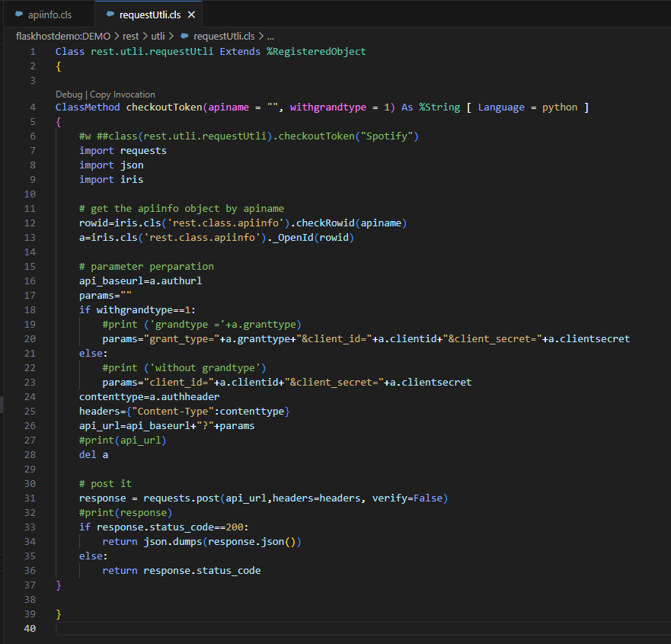Viewport: 671px width, 644px height.
Task: Click the requestUtli.cls tab file icon
Action: coord(110,14)
